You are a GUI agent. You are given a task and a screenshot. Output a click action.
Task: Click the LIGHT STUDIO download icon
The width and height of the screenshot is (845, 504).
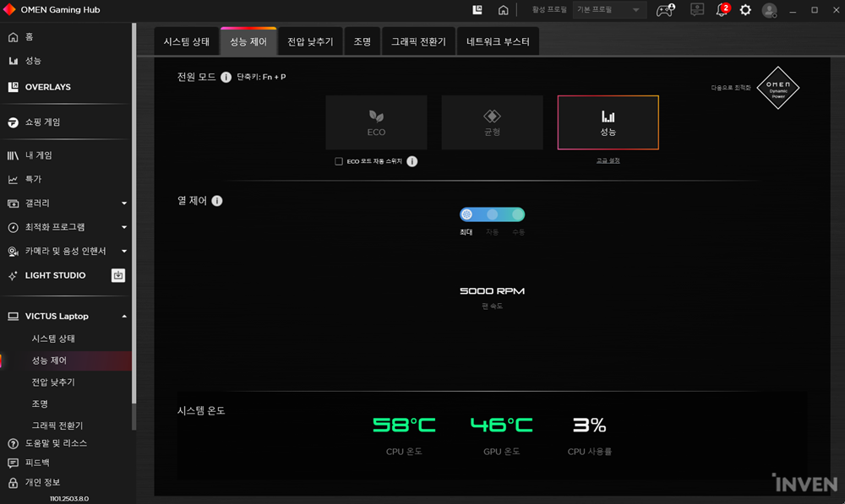[118, 275]
